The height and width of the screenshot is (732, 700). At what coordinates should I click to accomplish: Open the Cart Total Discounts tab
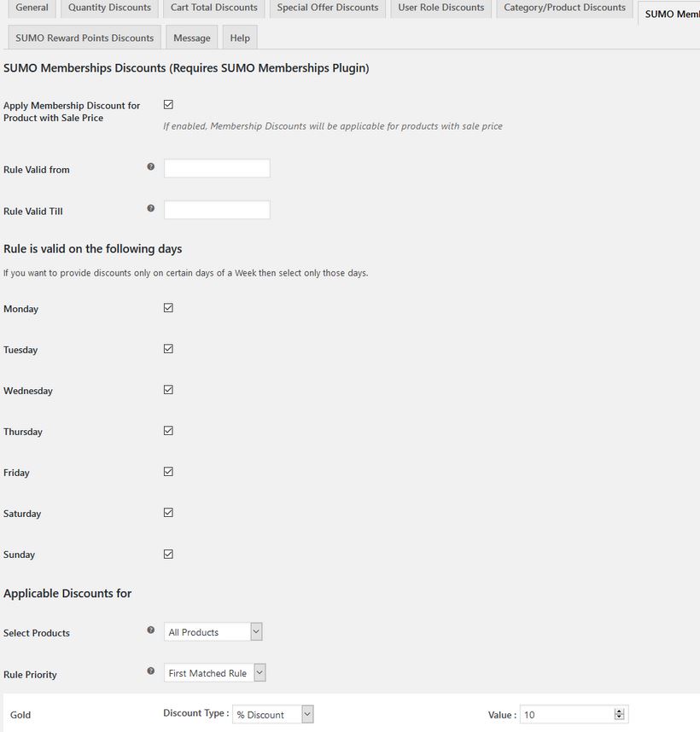[x=214, y=8]
